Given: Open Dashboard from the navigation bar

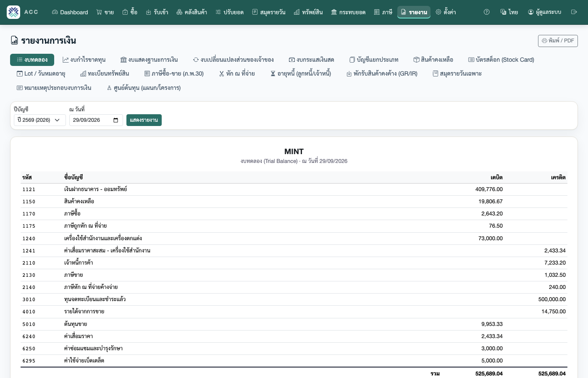Looking at the screenshot, I should point(70,12).
